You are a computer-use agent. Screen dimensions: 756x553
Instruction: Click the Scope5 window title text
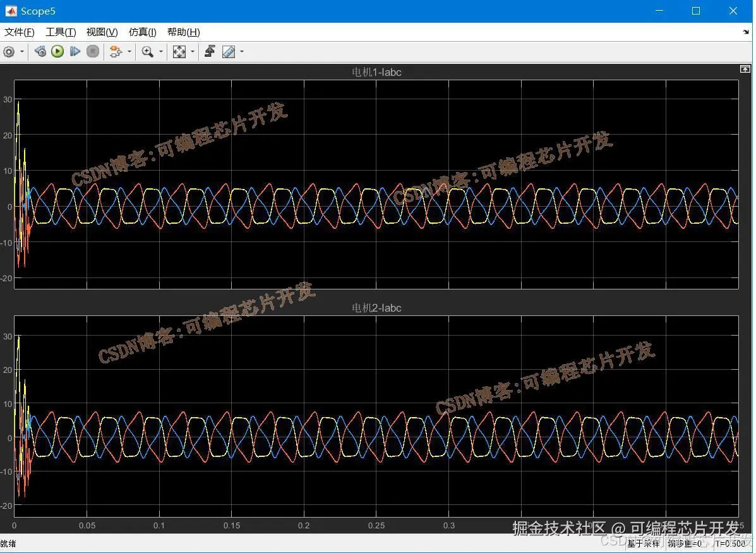click(38, 11)
